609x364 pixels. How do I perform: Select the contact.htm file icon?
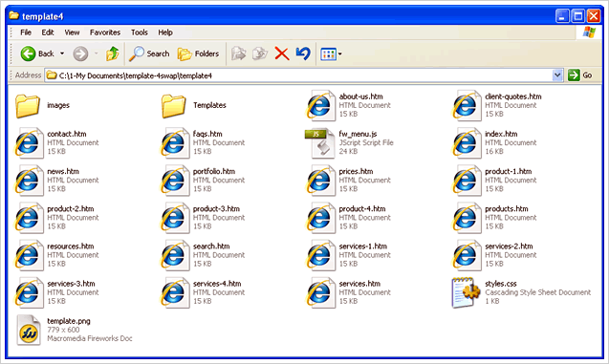(29, 142)
